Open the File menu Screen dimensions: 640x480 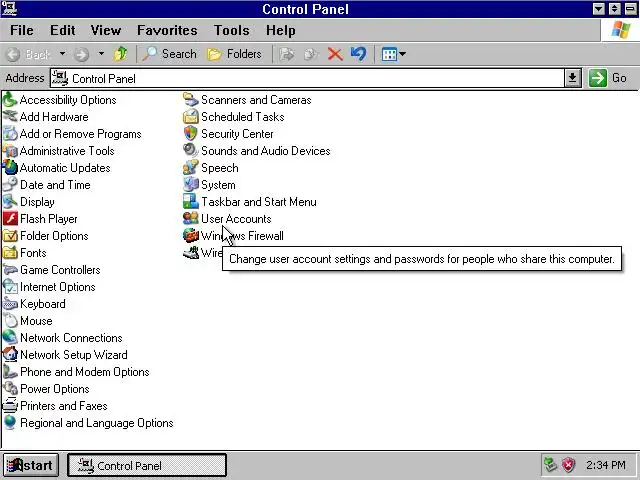[22, 30]
